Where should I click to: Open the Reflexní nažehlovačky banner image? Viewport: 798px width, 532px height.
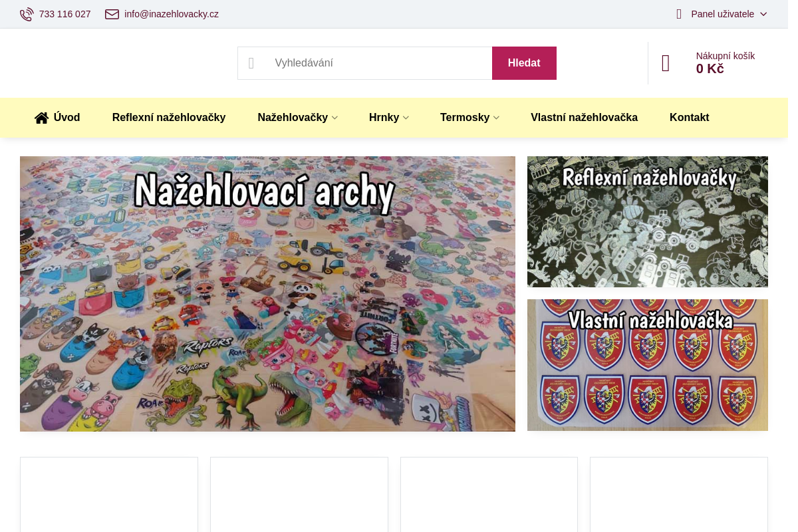click(648, 221)
